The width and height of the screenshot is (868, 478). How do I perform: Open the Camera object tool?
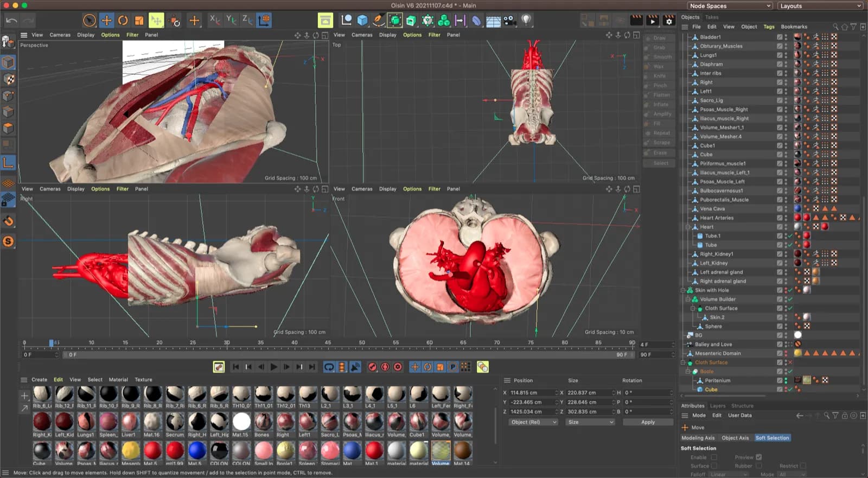509,21
